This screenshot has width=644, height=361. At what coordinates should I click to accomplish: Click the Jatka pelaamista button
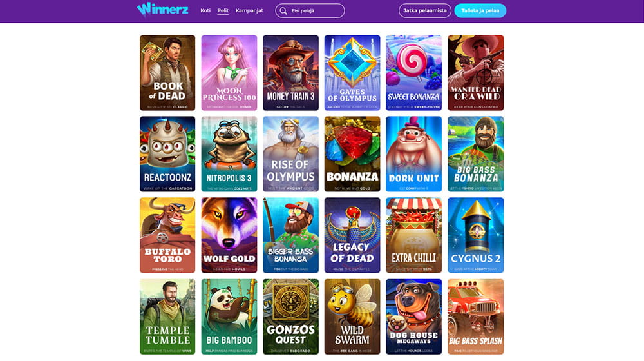click(x=424, y=11)
